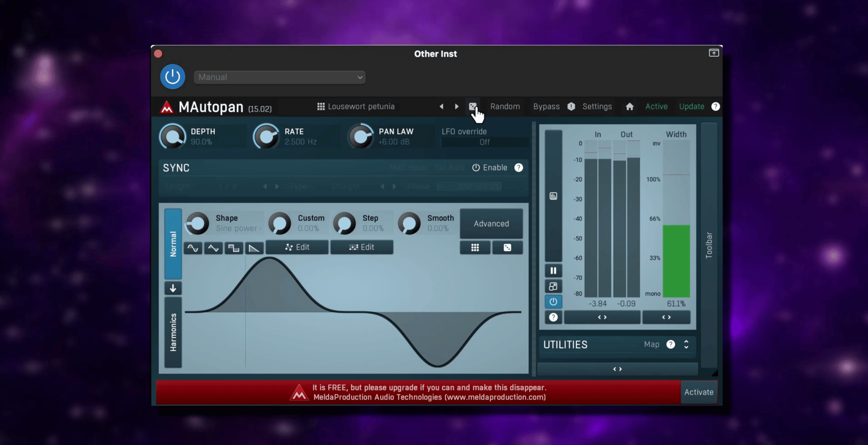Turn the Step knob
This screenshot has height=445, width=868.
click(x=344, y=223)
